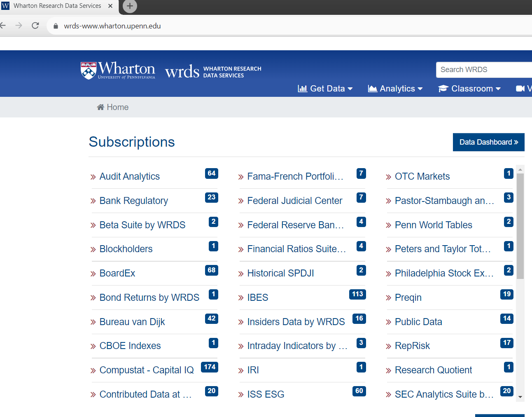Click the padlock icon in the address bar
The image size is (532, 417).
[x=56, y=25]
